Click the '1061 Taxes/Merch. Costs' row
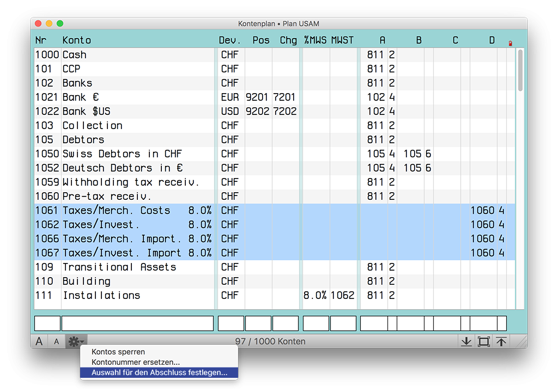Screen dimensions: 558x392 (x=125, y=211)
